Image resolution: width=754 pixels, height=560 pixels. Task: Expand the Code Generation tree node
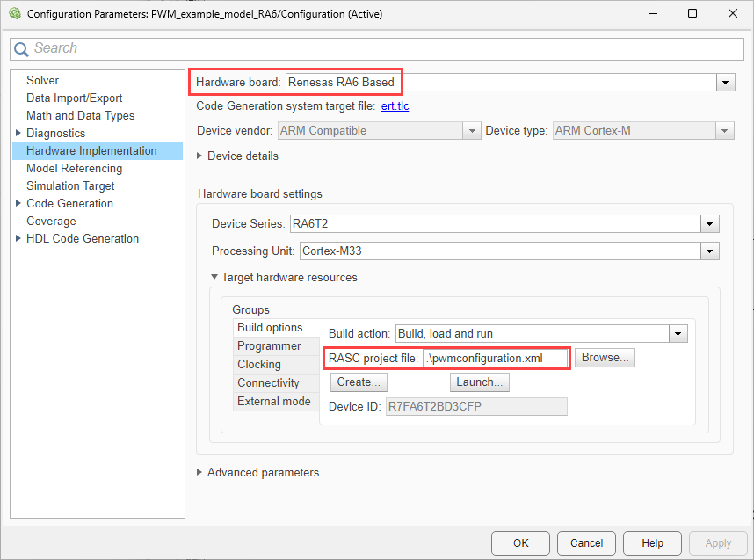(18, 204)
